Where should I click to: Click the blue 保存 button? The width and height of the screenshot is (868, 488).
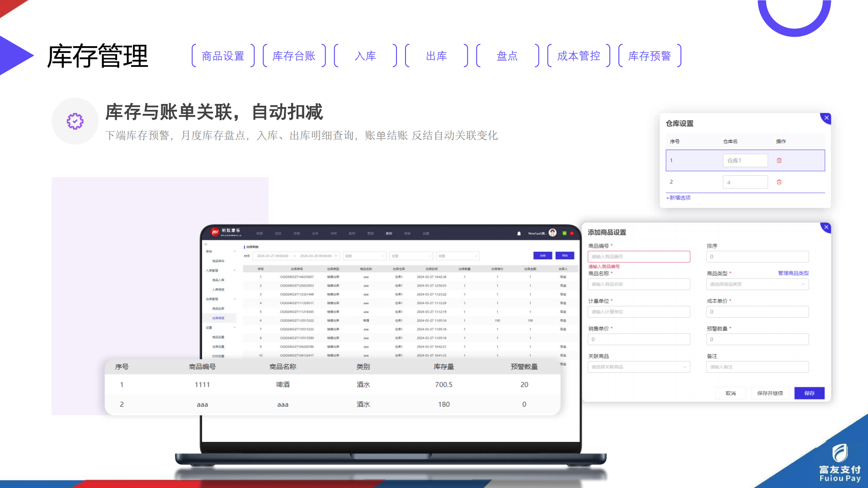pos(809,393)
